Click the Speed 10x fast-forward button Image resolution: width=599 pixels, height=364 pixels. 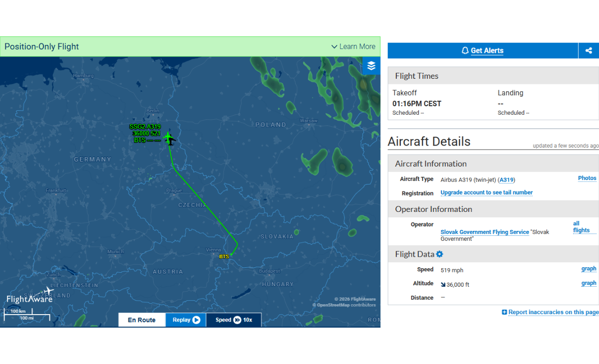click(x=234, y=320)
